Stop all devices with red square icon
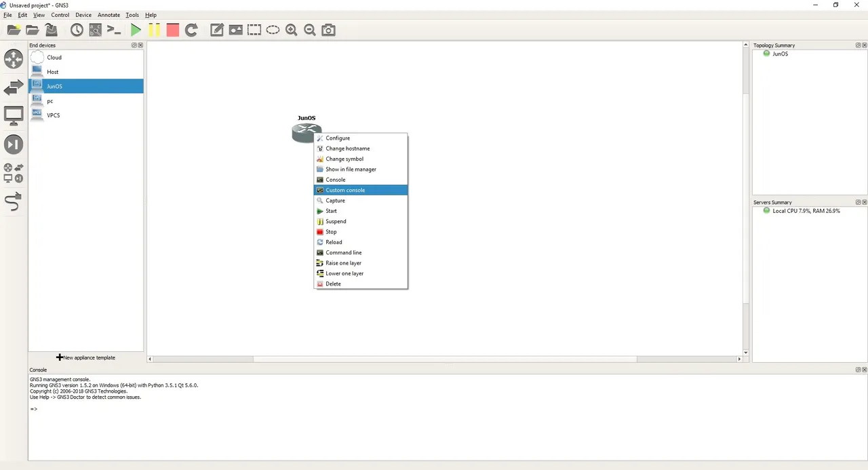The width and height of the screenshot is (868, 470). 173,30
